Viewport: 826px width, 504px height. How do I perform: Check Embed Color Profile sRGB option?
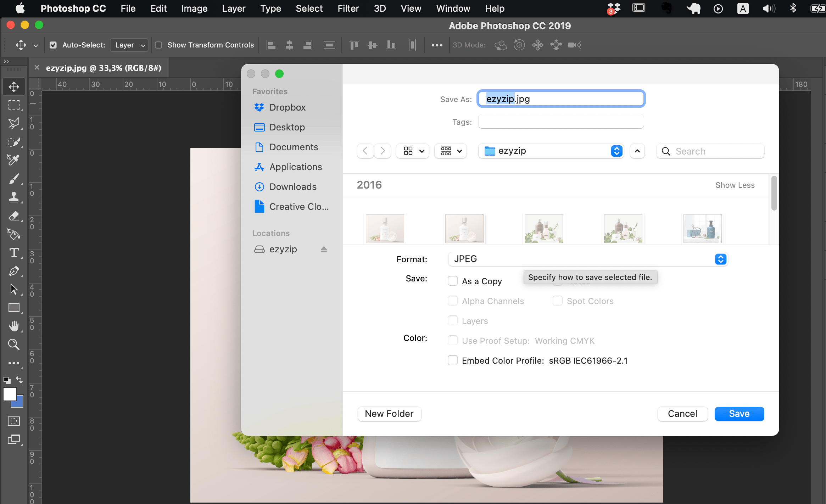pos(453,360)
